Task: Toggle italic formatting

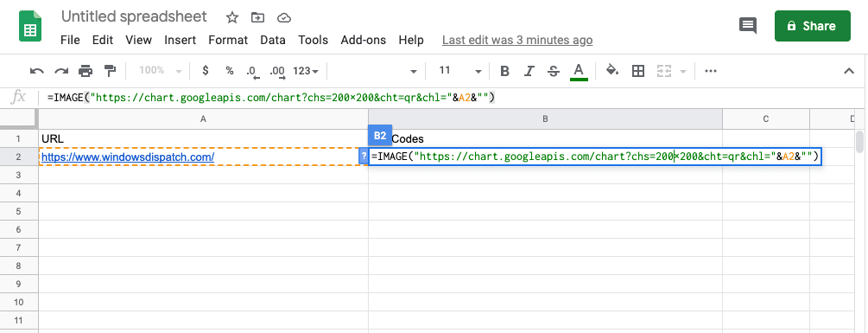Action: tap(529, 71)
